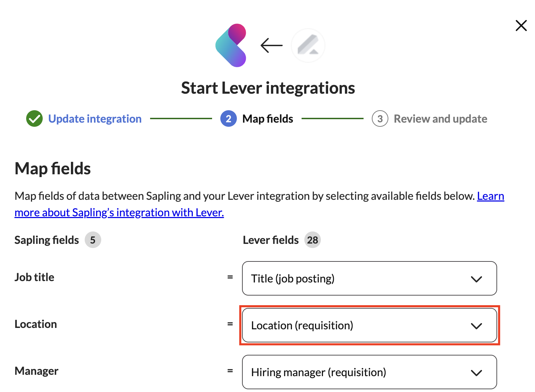Viewport: 535px width, 392px height.
Task: Expand the Location (requisition) dropdown
Action: (369, 325)
